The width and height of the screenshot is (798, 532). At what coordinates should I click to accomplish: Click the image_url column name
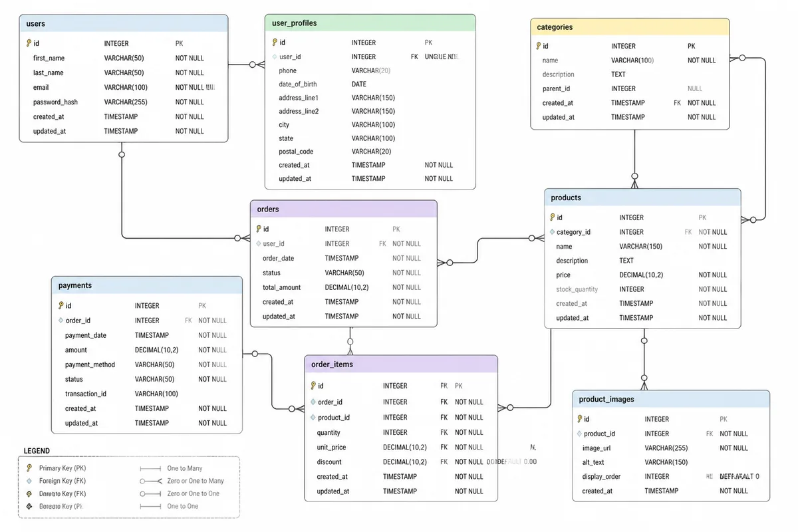click(x=597, y=448)
